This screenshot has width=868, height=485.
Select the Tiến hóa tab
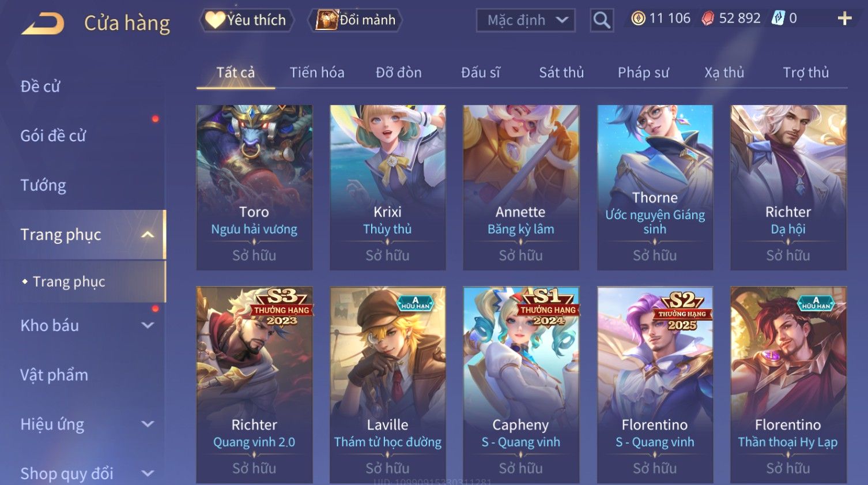317,73
